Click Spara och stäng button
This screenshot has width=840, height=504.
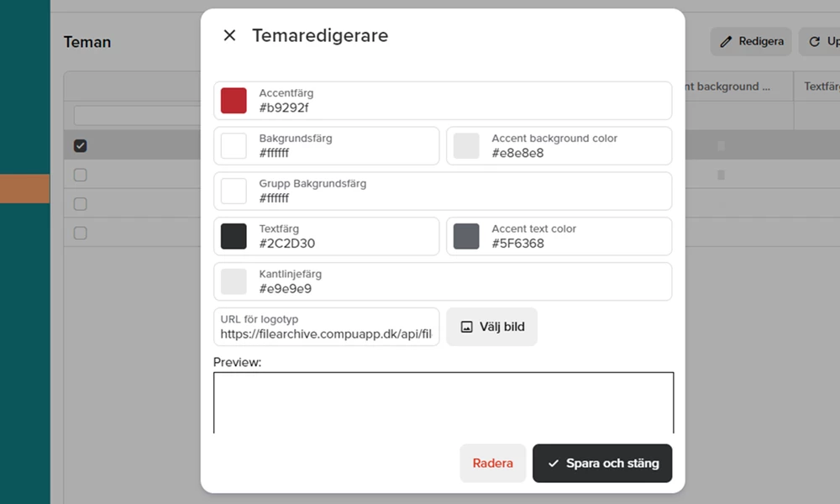tap(602, 464)
